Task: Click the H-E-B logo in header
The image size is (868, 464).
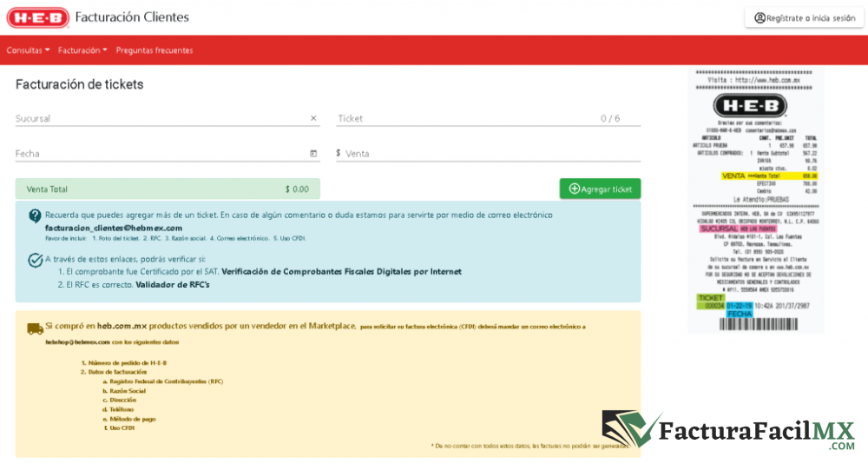Action: [37, 17]
